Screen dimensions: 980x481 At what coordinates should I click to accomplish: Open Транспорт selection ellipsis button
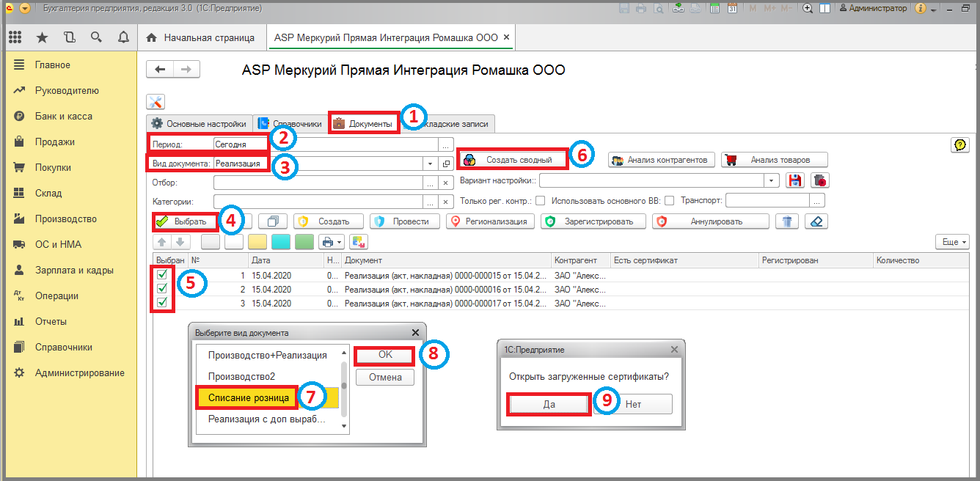coord(817,200)
